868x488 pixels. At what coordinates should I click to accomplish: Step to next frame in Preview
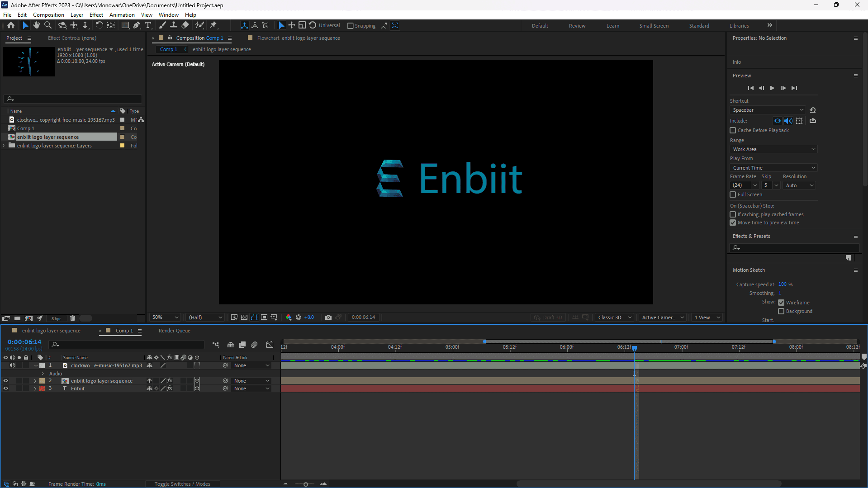(783, 88)
